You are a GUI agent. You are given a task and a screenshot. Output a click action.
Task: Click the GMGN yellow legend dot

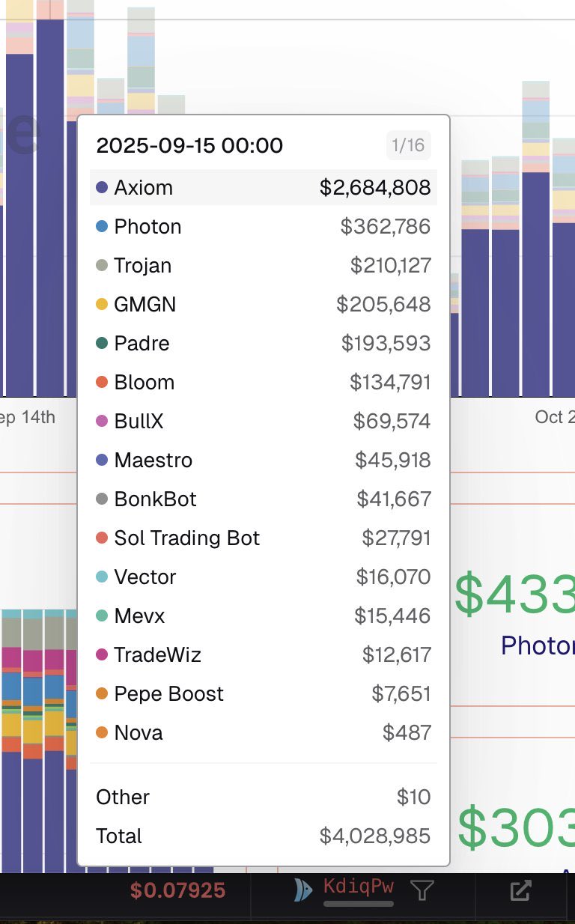[103, 305]
